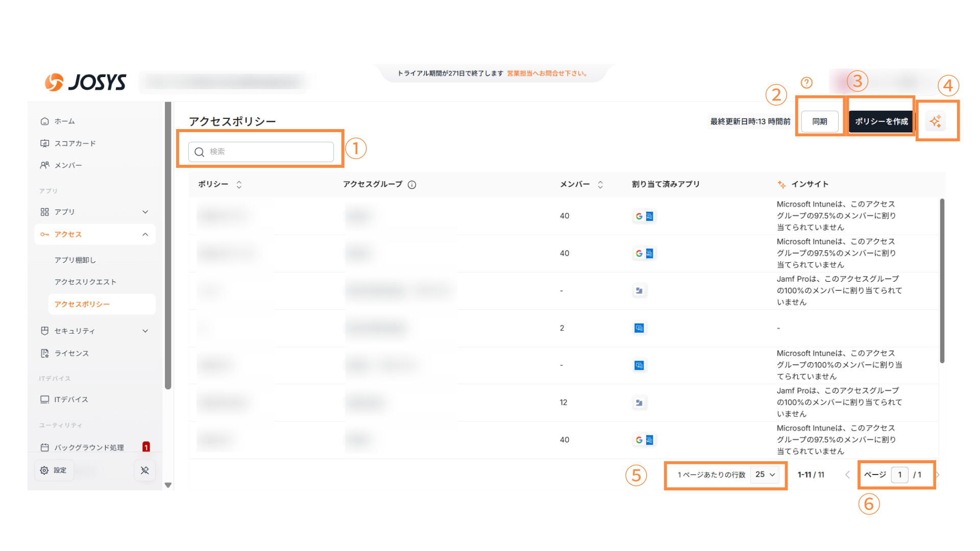Sort by the member column
The image size is (980, 551).
[x=600, y=185]
